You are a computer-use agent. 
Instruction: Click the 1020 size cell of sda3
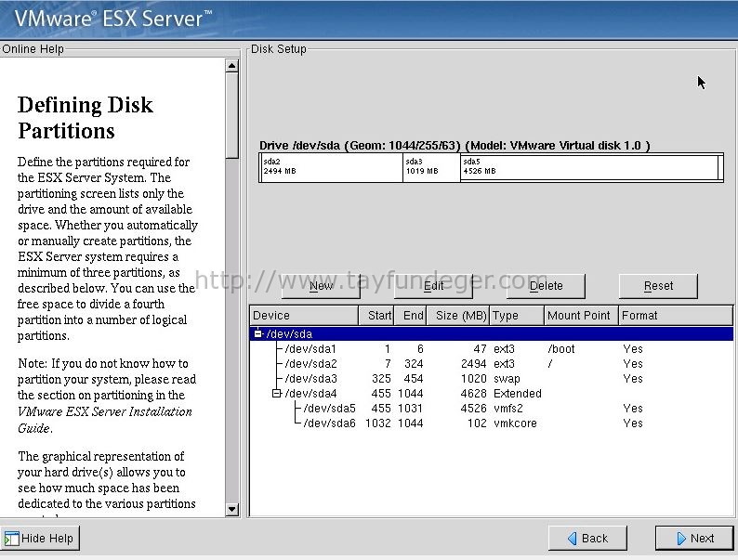[473, 379]
